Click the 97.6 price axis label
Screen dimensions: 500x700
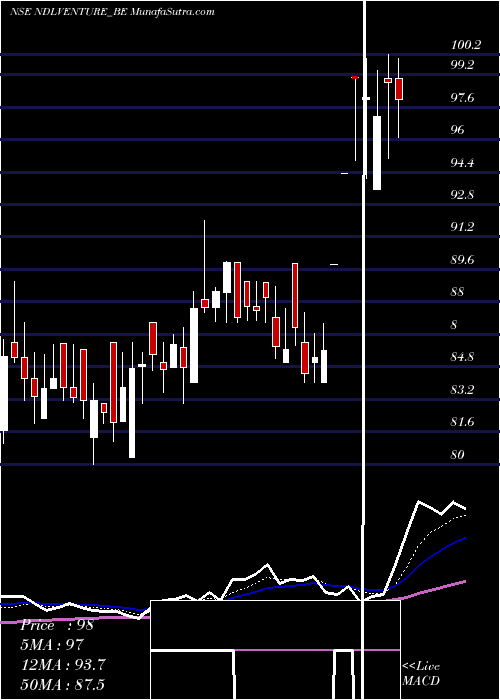point(462,97)
